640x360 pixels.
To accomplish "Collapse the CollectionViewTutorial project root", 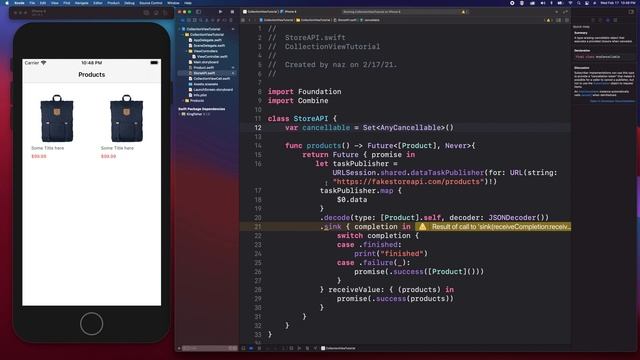I will point(180,29).
